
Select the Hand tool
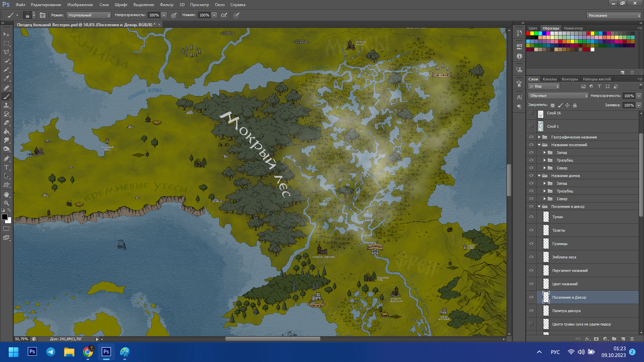(6, 194)
